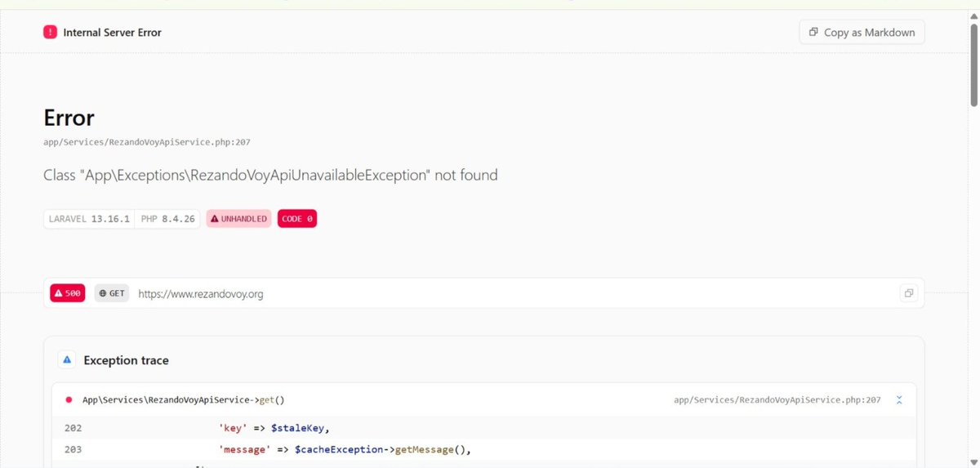
Task: Click the https://www.rezandovoy.org URL text
Action: point(200,294)
